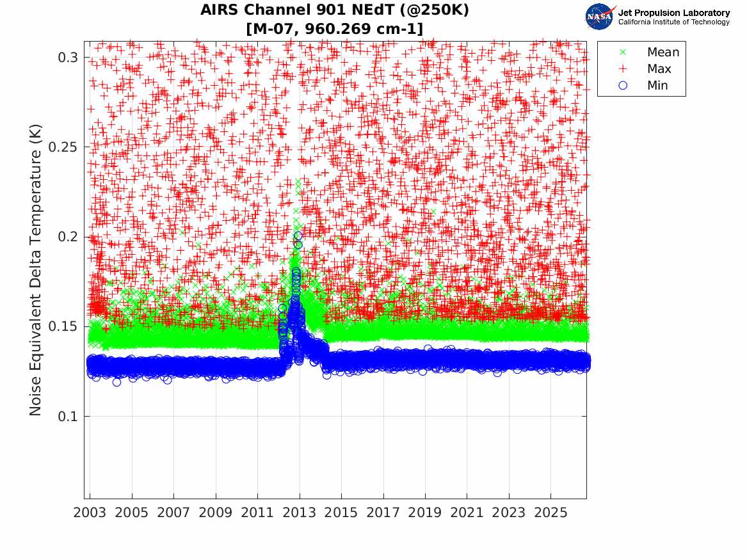This screenshot has width=747, height=560.
Task: Click the blue Min legend circle
Action: pos(623,86)
